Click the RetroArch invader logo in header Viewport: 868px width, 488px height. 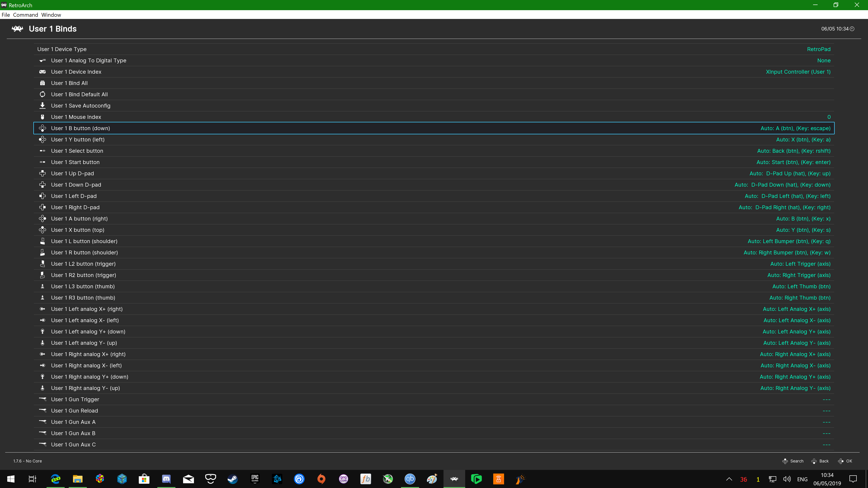point(18,29)
